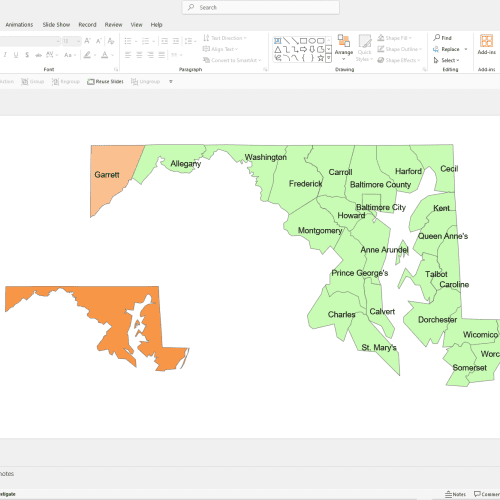
Task: Click Reuse Slides in quick access toolbar
Action: [x=105, y=82]
